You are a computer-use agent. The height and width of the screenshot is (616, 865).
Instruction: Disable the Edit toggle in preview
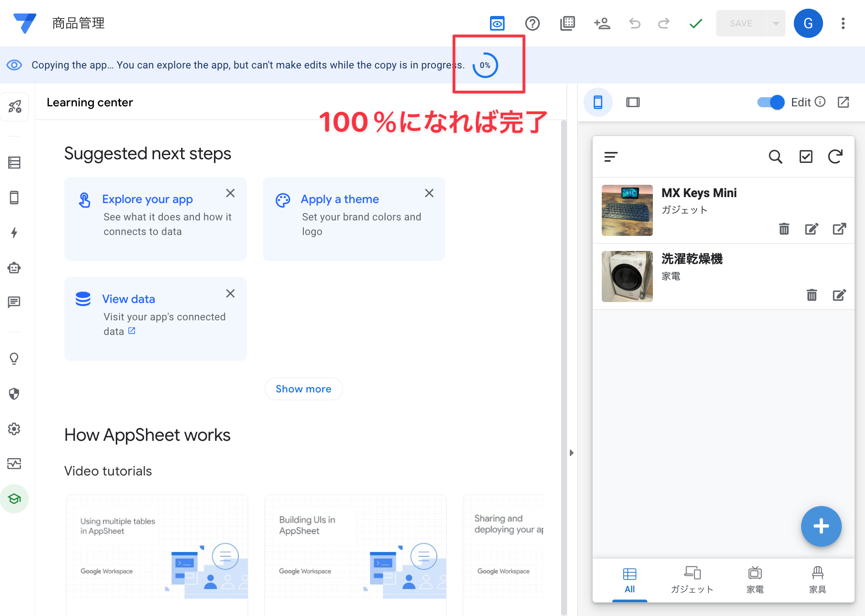click(x=770, y=102)
